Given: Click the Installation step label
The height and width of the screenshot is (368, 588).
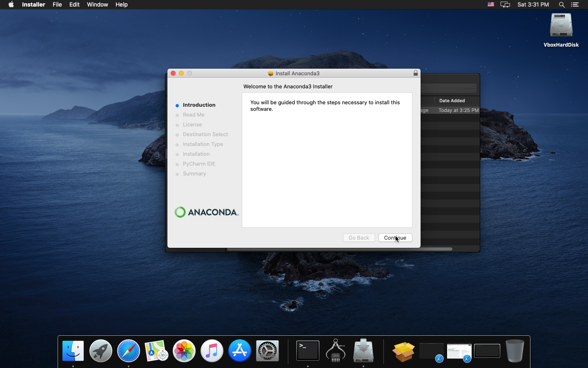Looking at the screenshot, I should pos(196,154).
